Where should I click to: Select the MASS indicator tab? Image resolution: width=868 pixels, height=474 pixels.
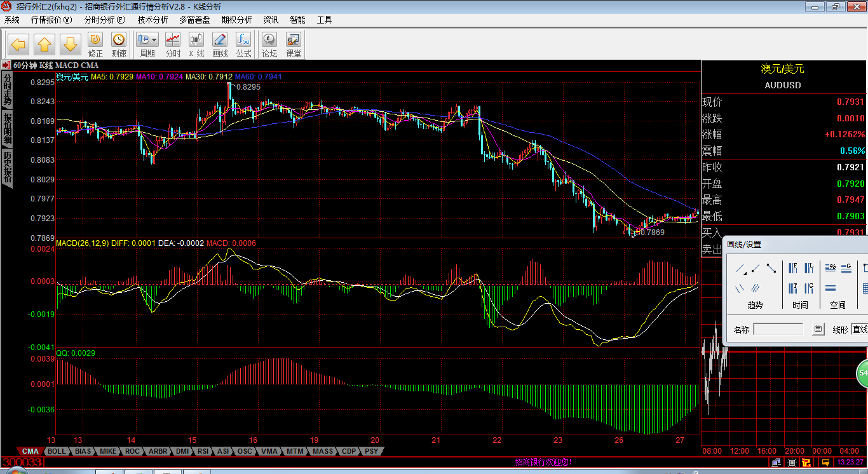tap(323, 451)
